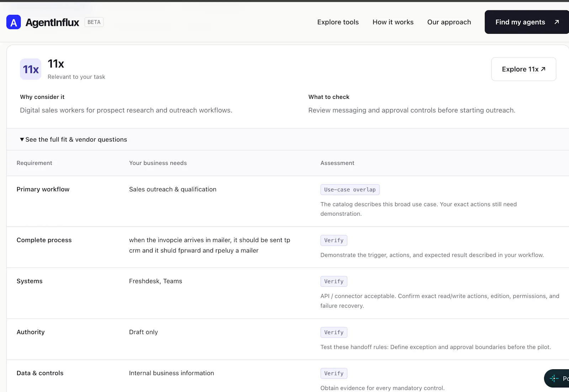Click the 'Complete process' row label
Screen dimensions: 569x392
44,240
